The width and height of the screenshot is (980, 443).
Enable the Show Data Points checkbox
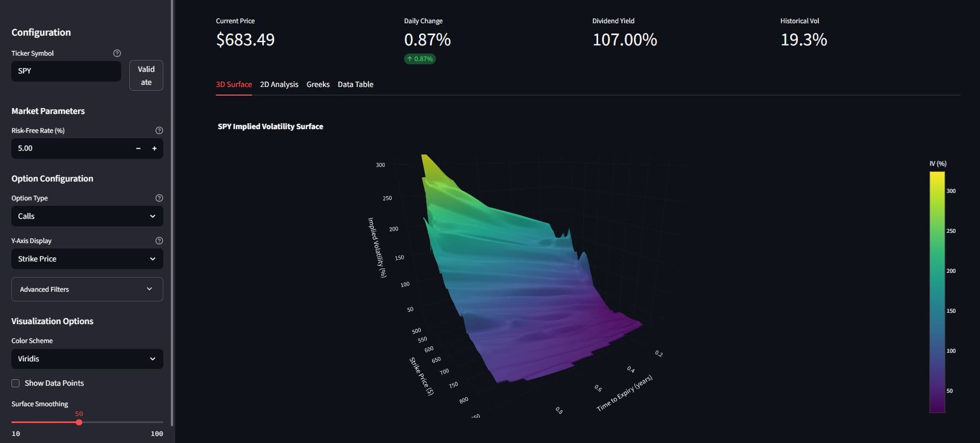(16, 383)
